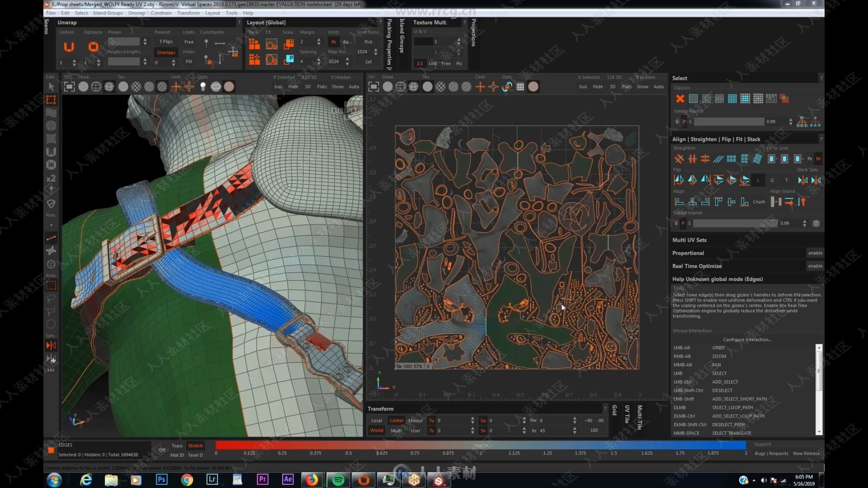The image size is (868, 488).
Task: Click the first horizontal Flip icon
Action: (679, 180)
